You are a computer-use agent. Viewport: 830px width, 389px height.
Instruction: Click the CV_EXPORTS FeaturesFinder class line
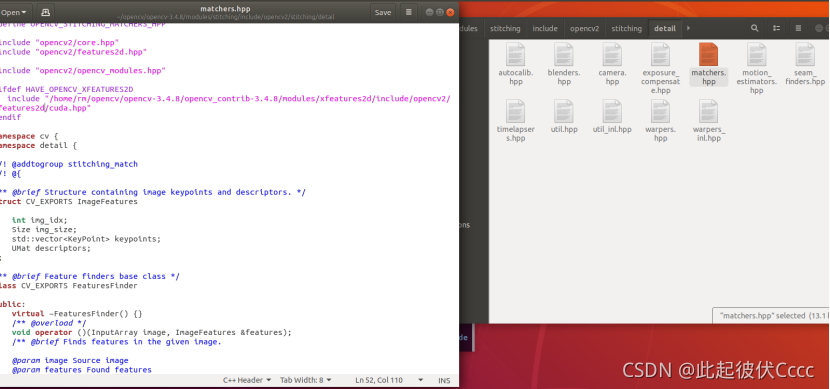pos(69,286)
